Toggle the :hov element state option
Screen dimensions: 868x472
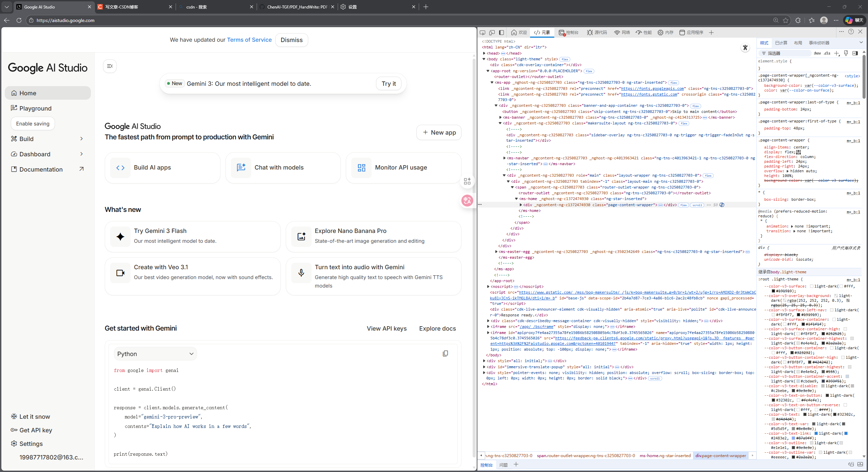point(817,53)
